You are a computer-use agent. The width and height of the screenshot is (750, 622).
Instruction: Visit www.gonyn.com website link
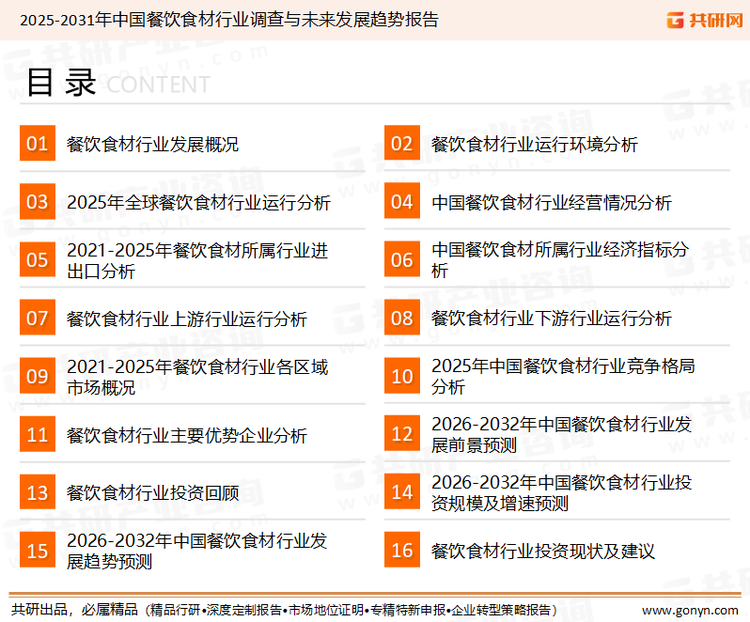[x=687, y=609]
